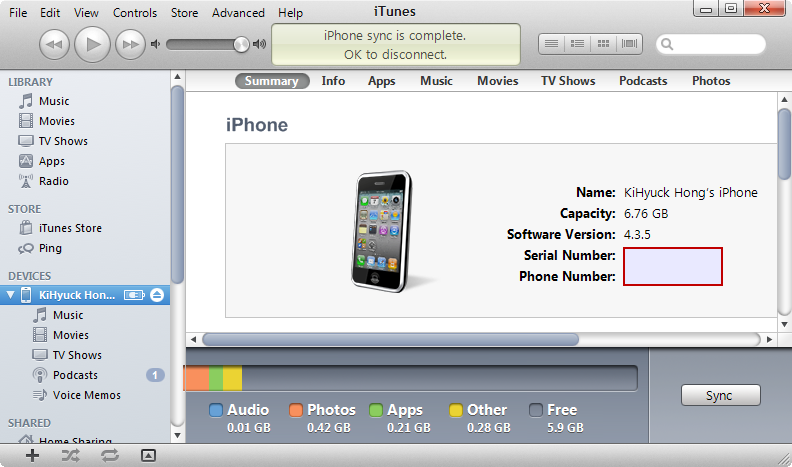Open Voice Memos under the iPhone device
Viewport: 792px width, 467px height.
pyautogui.click(x=85, y=395)
